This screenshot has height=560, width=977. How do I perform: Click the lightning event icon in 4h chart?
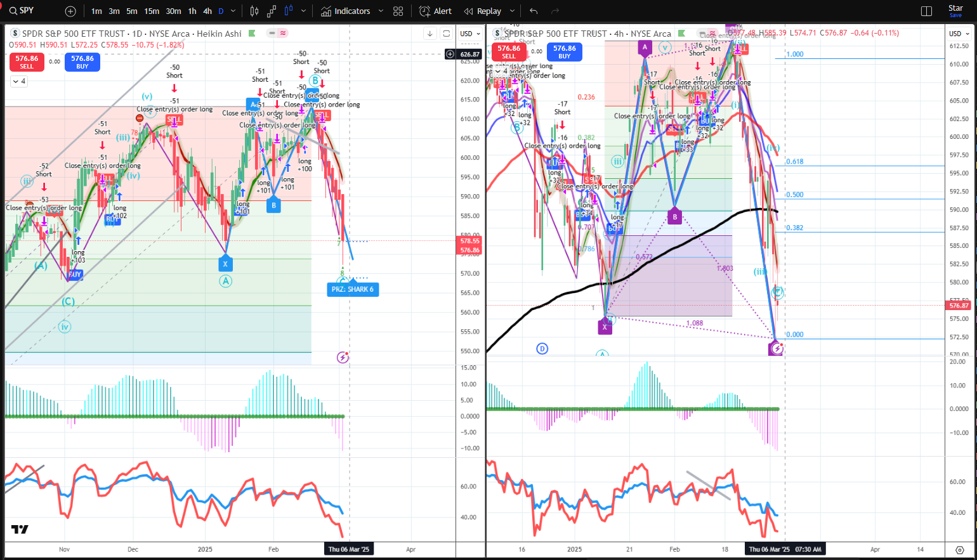(x=776, y=348)
